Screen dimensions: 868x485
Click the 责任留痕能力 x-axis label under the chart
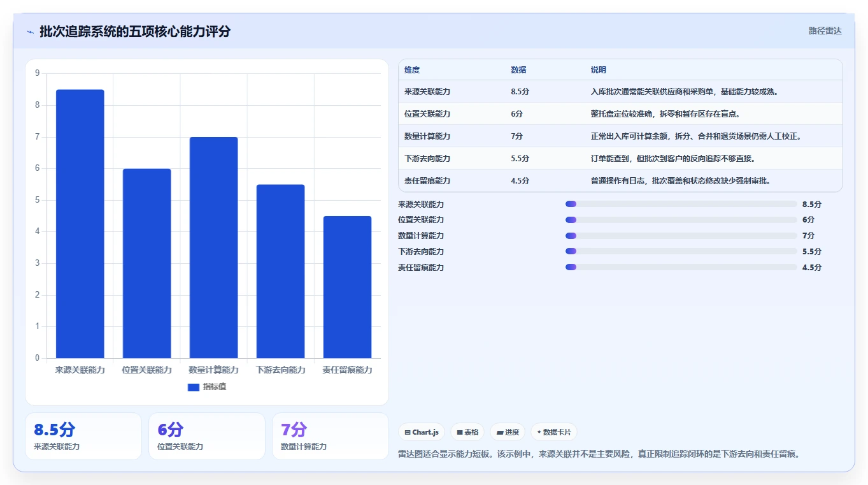347,370
